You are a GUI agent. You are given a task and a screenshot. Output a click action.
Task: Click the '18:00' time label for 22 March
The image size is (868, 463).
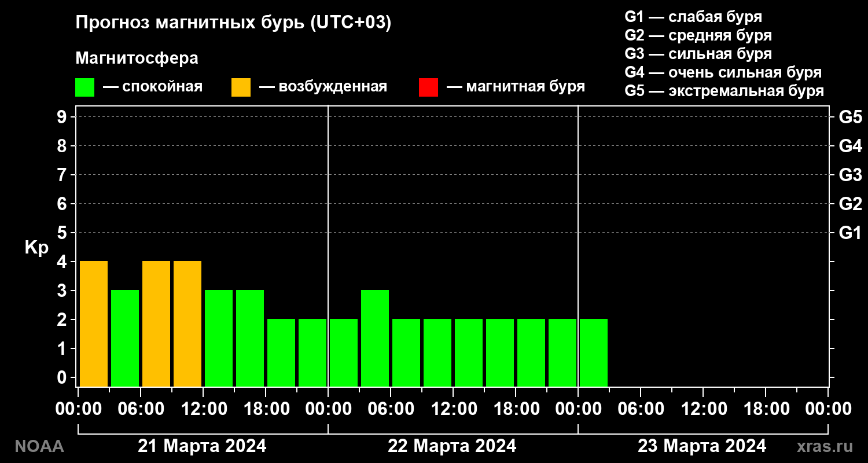click(x=516, y=409)
